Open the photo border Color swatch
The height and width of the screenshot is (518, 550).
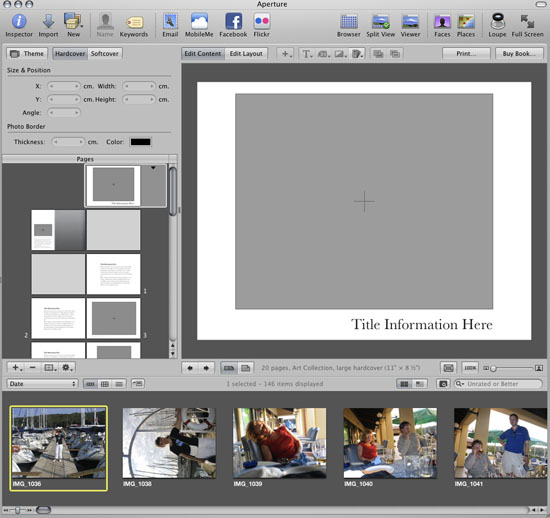[140, 142]
